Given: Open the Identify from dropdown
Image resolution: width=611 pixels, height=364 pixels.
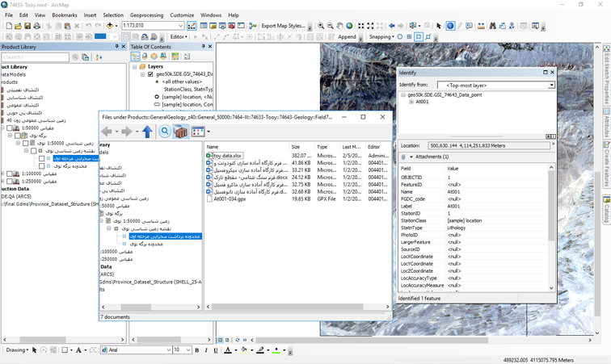Looking at the screenshot, I should [x=551, y=86].
